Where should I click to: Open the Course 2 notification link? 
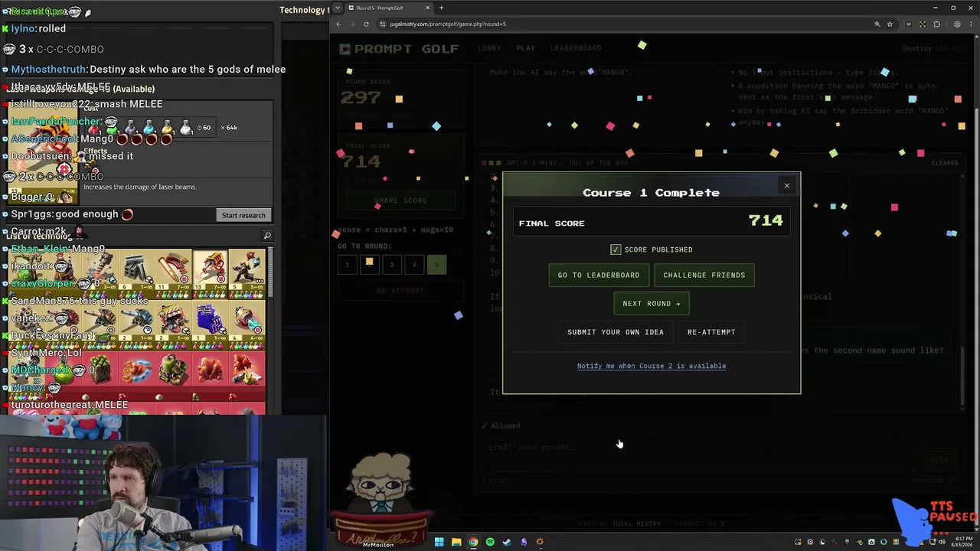[x=652, y=366]
